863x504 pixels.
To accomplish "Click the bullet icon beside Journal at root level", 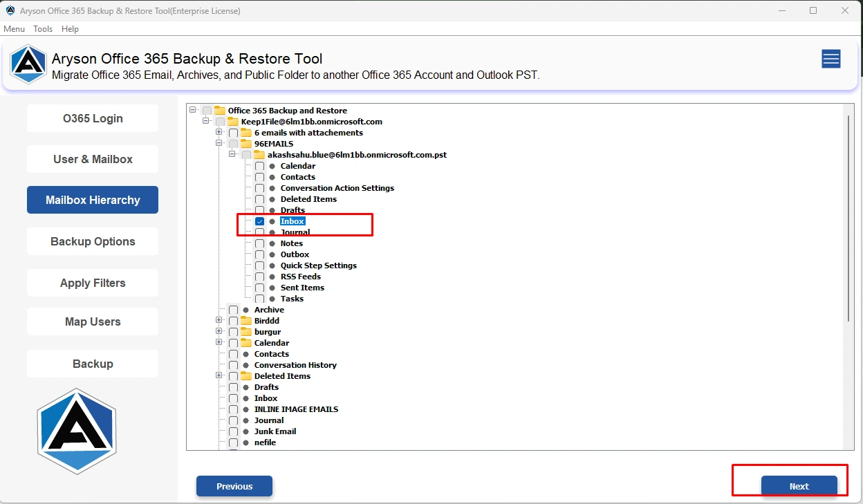I will pos(245,420).
